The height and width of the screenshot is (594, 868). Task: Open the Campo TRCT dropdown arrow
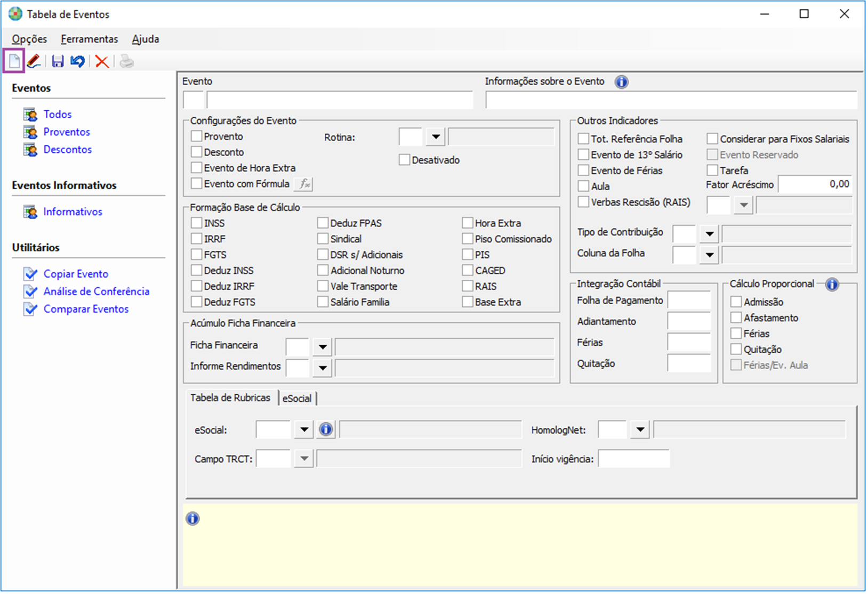[304, 458]
